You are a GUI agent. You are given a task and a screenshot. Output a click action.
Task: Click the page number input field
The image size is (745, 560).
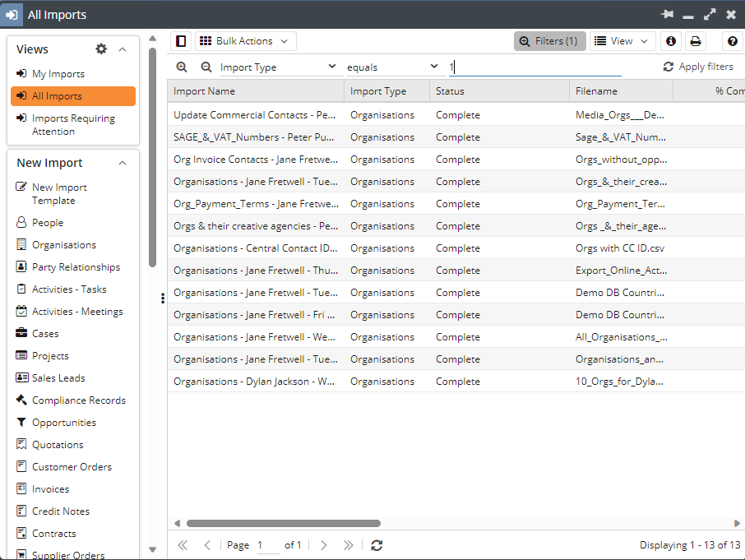click(268, 545)
